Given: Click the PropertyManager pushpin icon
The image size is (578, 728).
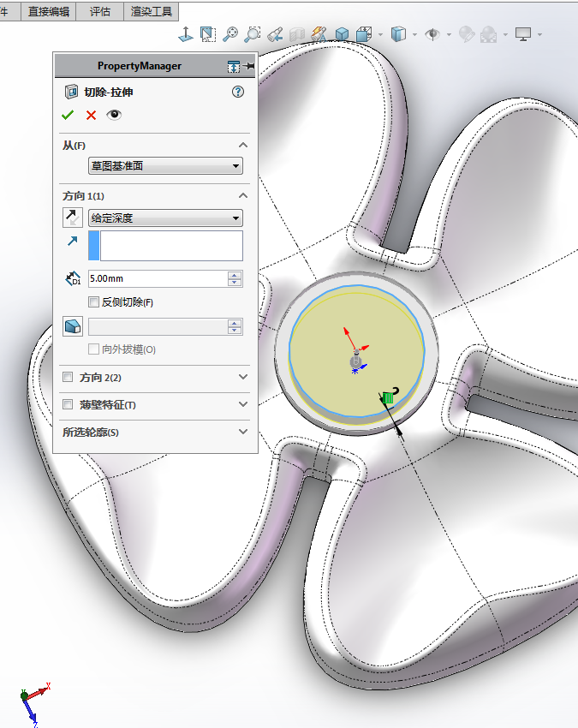Looking at the screenshot, I should click(x=248, y=67).
